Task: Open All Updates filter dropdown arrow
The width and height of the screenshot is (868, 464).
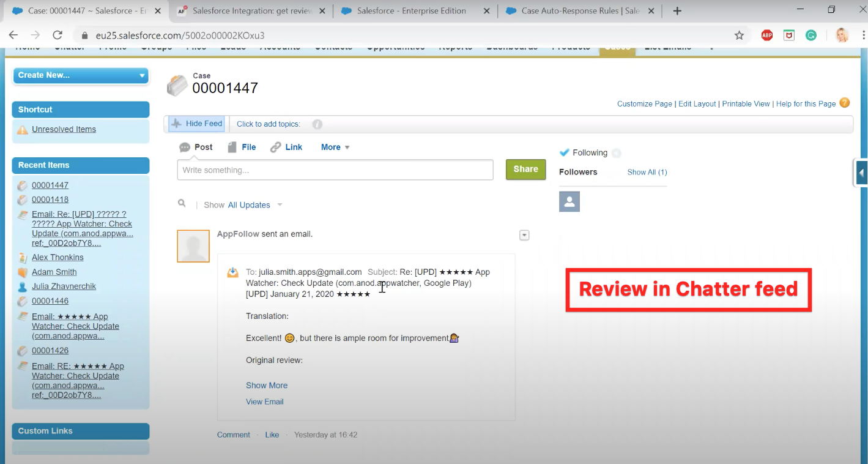Action: point(280,205)
